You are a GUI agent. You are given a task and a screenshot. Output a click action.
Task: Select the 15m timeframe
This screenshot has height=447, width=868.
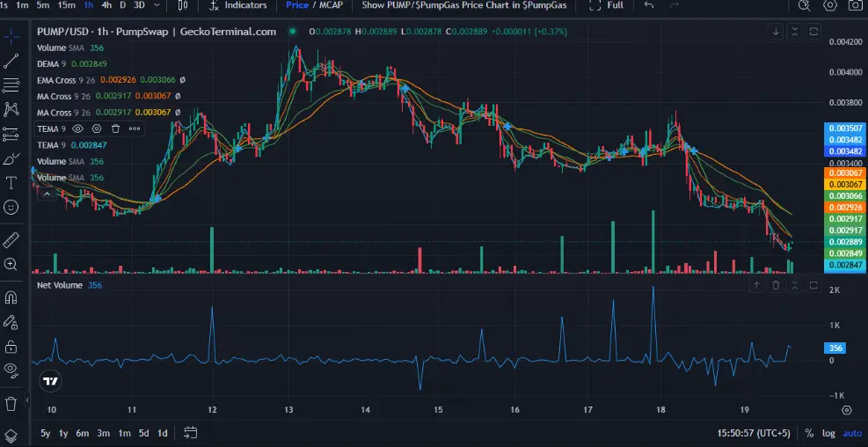67,5
